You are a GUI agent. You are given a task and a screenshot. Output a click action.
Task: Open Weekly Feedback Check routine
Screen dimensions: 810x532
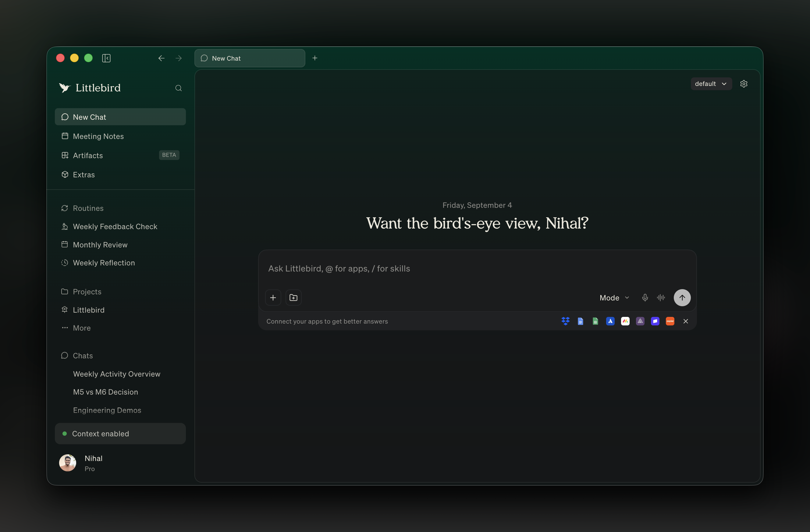120,227
